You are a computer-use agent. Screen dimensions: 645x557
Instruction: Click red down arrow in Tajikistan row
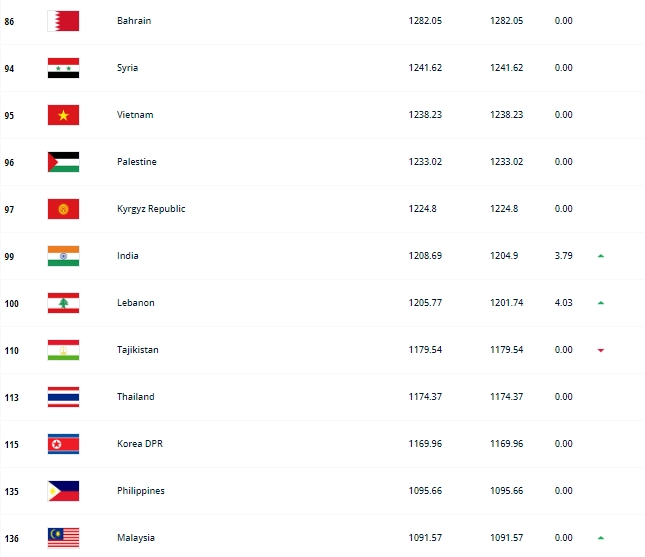point(601,350)
